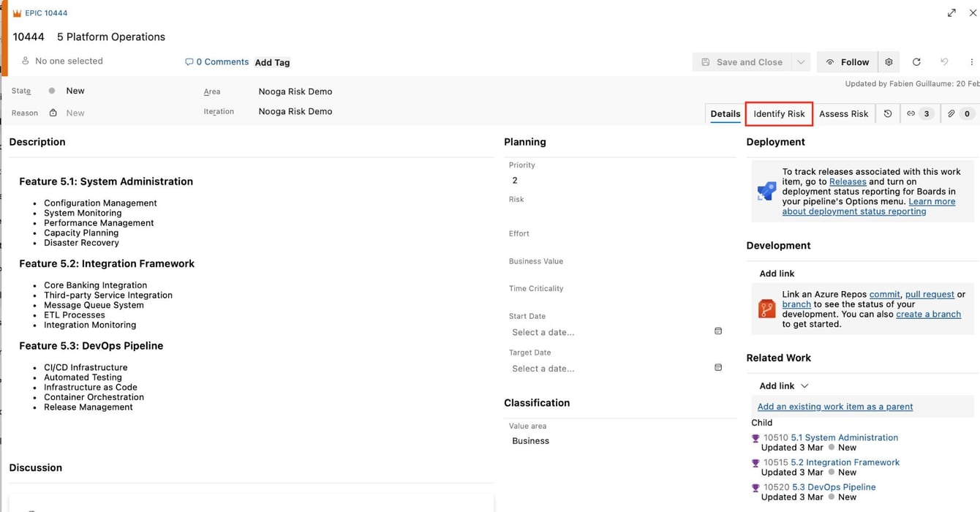Click the revert changes undo icon
980x512 pixels.
click(x=944, y=62)
